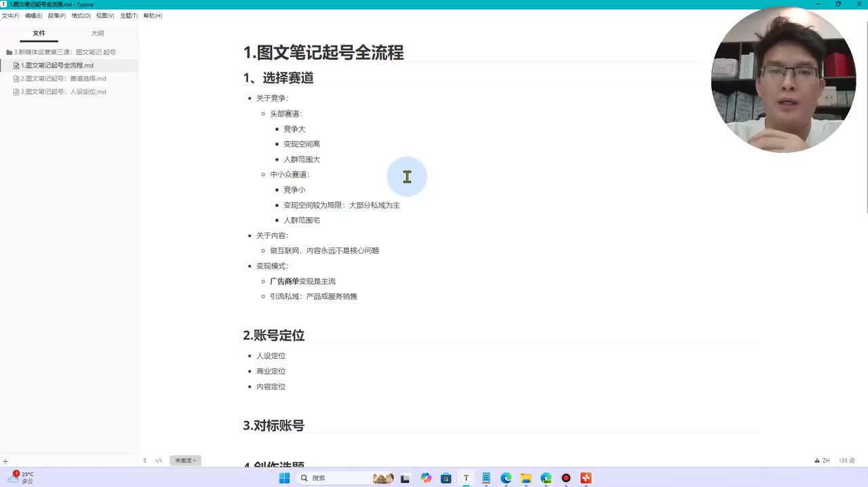The width and height of the screenshot is (868, 487).
Task: Switch to the 文件 sidebar tab
Action: (39, 33)
